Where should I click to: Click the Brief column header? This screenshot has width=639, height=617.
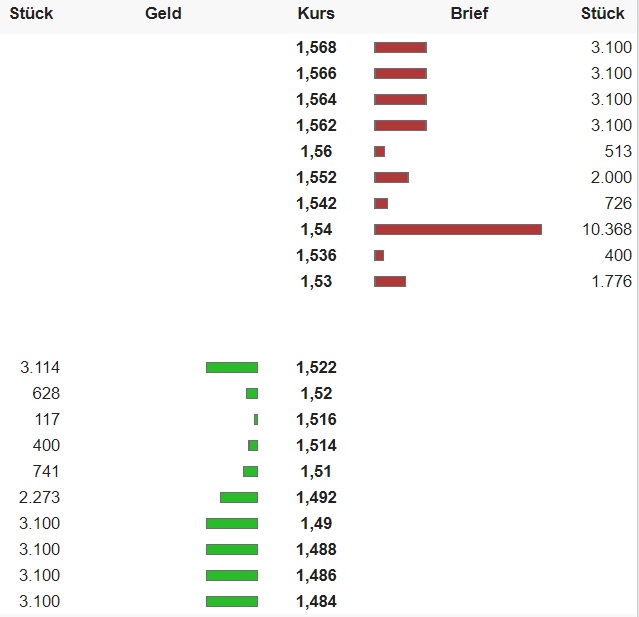click(x=469, y=14)
